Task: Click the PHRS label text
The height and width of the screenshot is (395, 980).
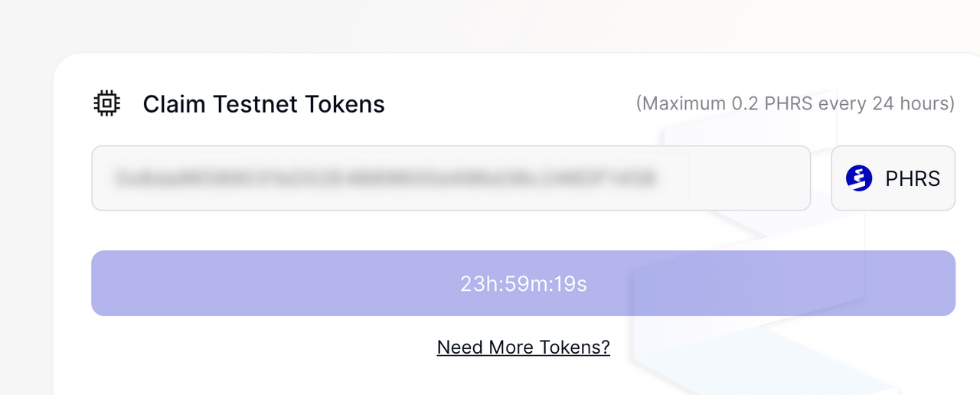Action: click(x=913, y=178)
